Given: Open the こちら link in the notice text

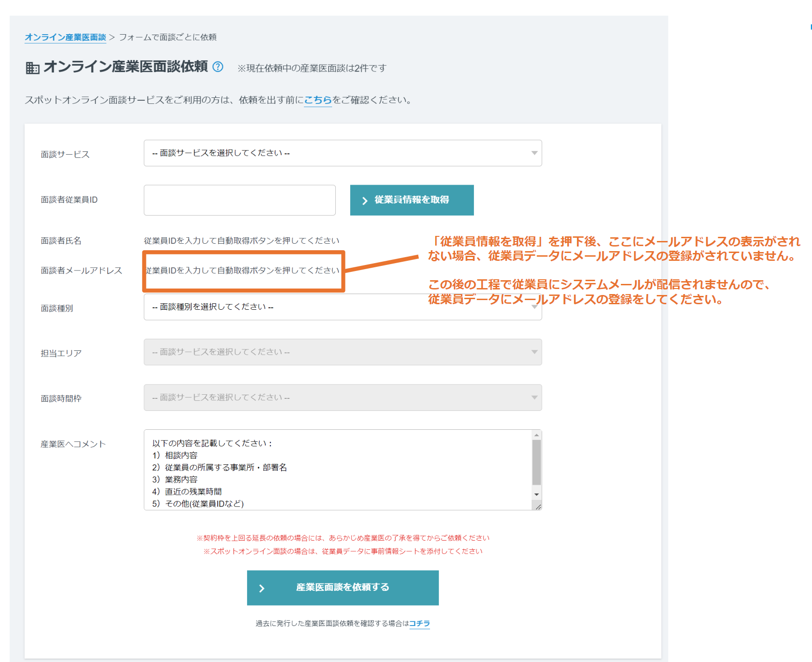Looking at the screenshot, I should point(317,99).
